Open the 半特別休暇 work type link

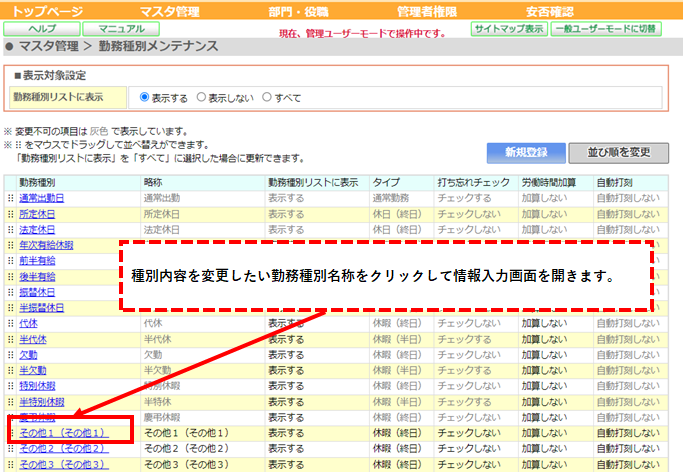tap(41, 402)
